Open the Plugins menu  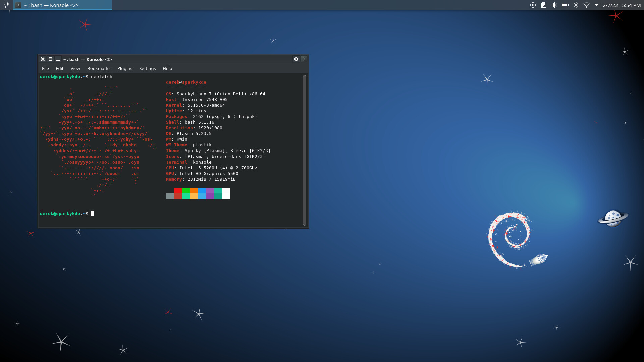(x=125, y=68)
